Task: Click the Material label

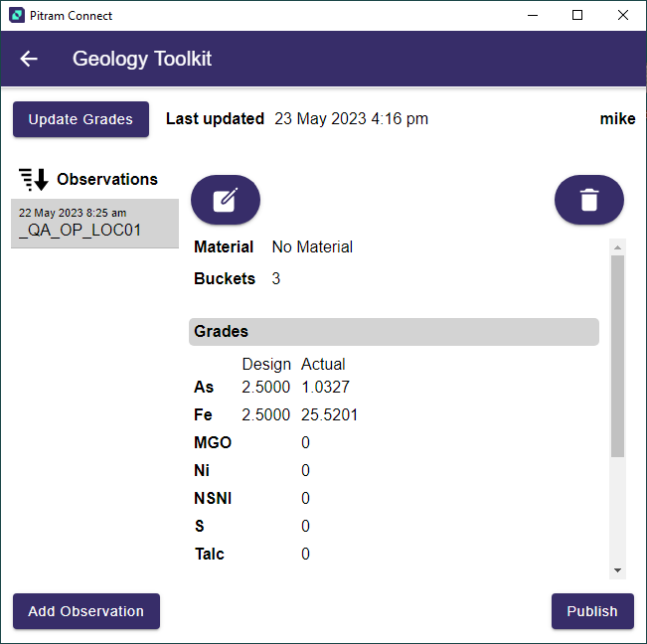Action: (224, 247)
